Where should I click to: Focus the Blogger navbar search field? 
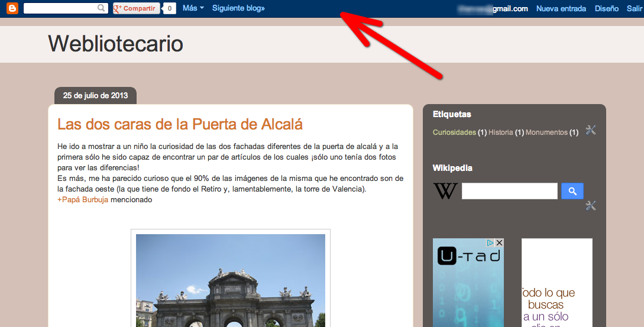coord(66,8)
